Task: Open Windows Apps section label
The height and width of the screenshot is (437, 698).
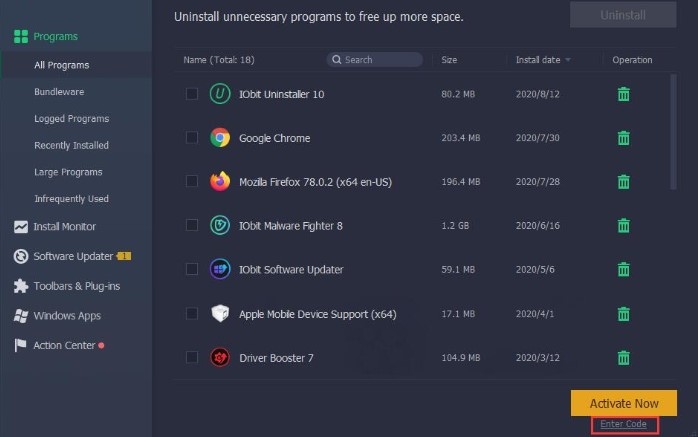Action: click(x=67, y=316)
